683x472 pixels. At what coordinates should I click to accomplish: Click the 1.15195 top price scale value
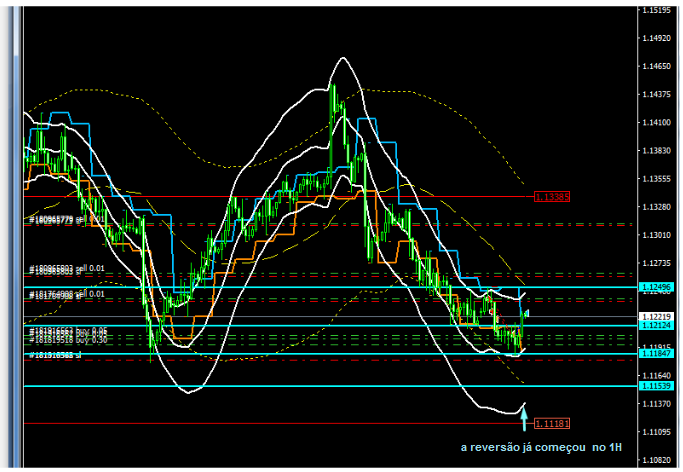click(x=656, y=11)
